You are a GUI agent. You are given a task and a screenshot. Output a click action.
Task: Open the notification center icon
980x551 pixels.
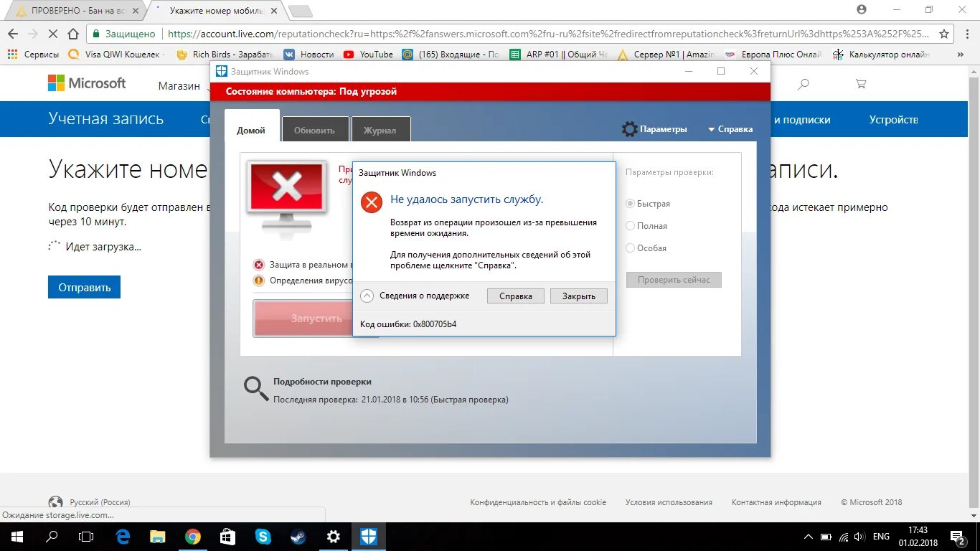pos(958,537)
